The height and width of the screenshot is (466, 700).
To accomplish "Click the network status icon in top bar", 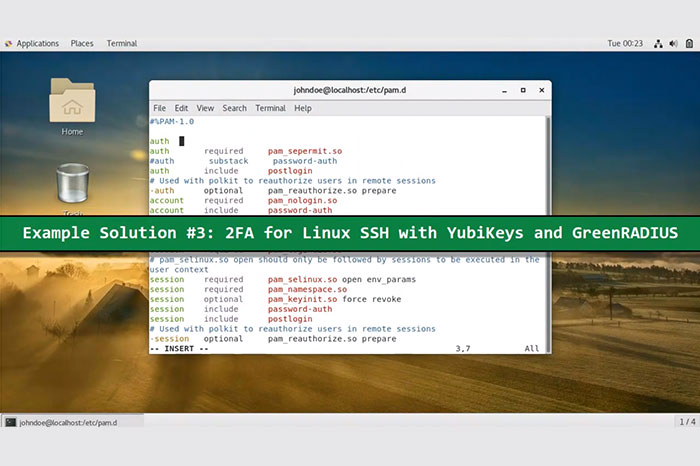I will click(x=658, y=44).
